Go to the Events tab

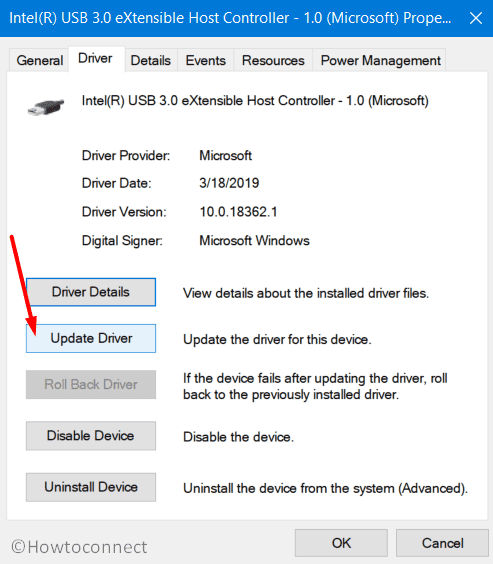pos(206,60)
